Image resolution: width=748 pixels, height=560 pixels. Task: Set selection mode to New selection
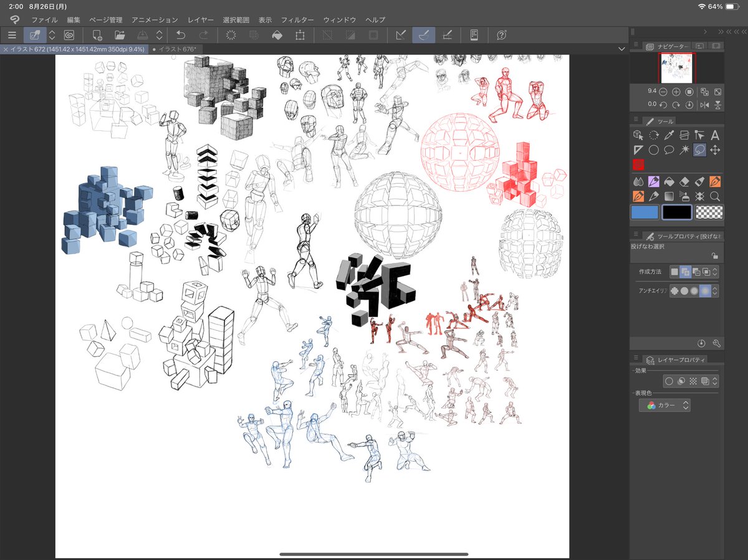674,272
